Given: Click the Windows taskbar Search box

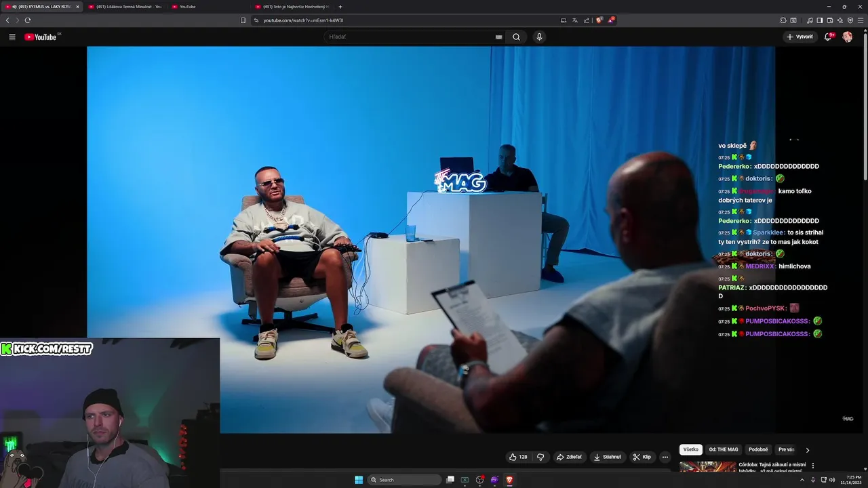Looking at the screenshot, I should click(404, 480).
